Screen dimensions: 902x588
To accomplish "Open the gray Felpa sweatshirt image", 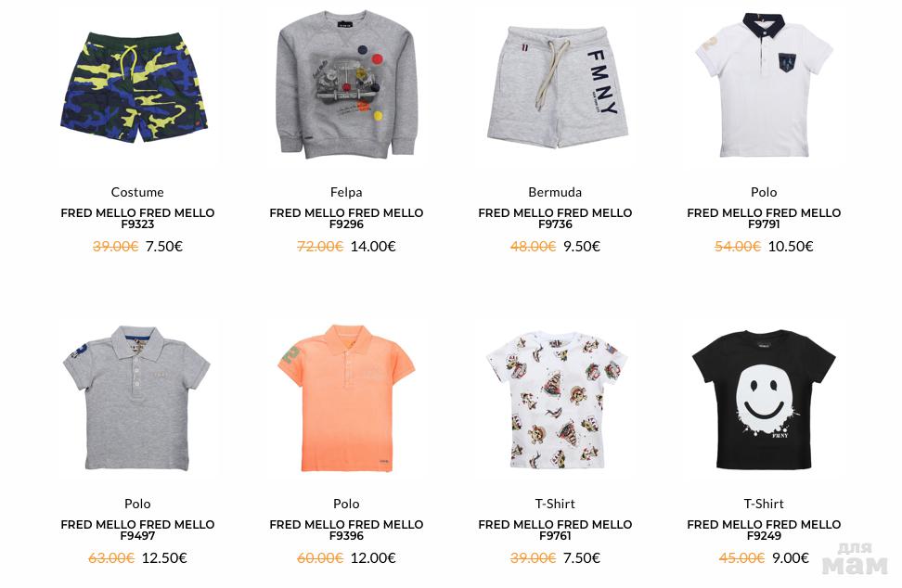I will pyautogui.click(x=346, y=83).
